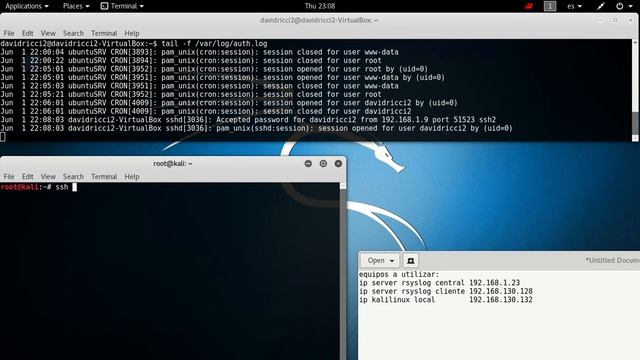Click IP 192.168.1.23 in text editor
The height and width of the screenshot is (360, 640).
494,283
